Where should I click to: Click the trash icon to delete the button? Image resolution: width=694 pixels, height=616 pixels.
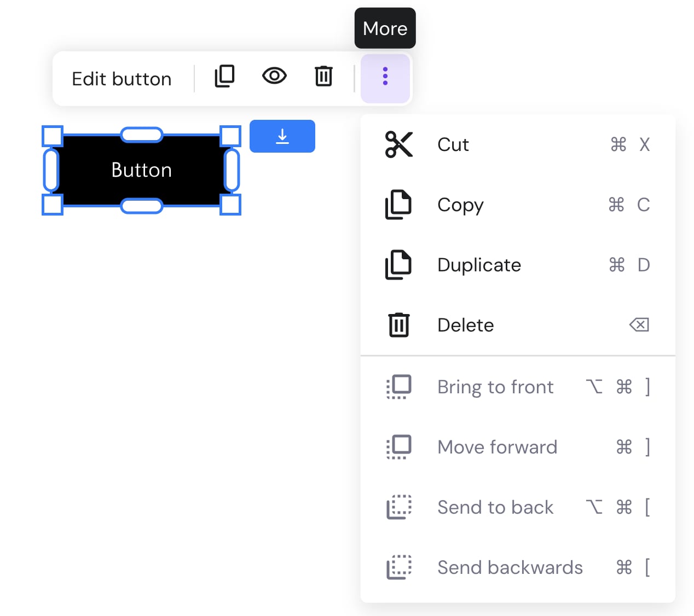[323, 77]
